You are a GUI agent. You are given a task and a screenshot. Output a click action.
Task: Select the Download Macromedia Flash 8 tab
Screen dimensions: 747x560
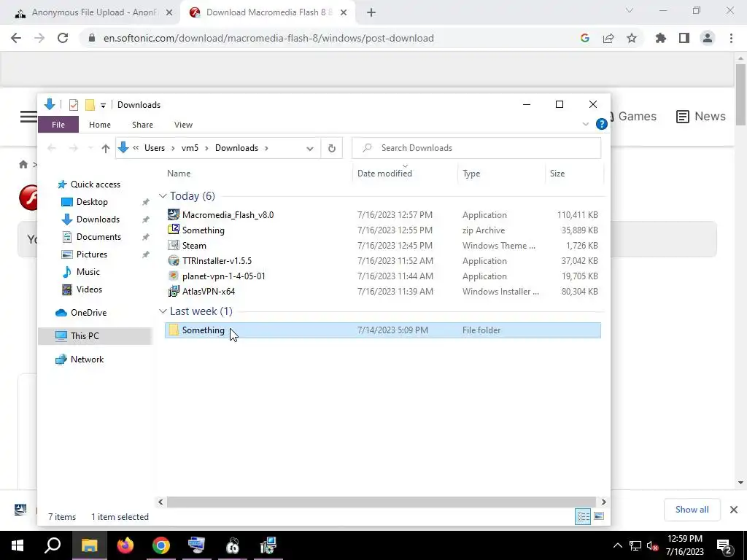pyautogui.click(x=268, y=13)
